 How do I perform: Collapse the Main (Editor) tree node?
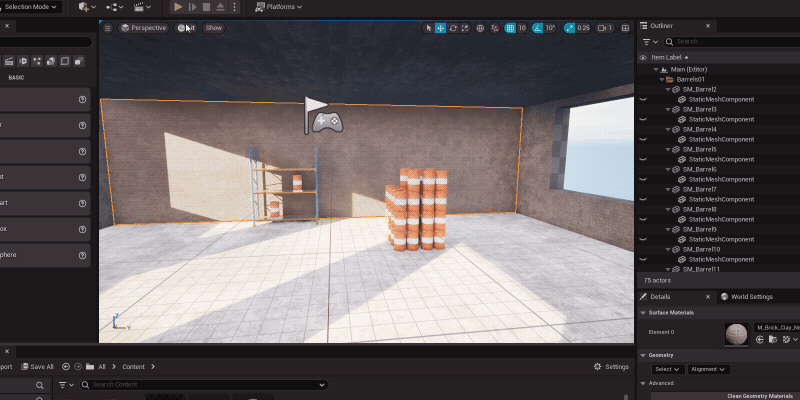pos(656,69)
